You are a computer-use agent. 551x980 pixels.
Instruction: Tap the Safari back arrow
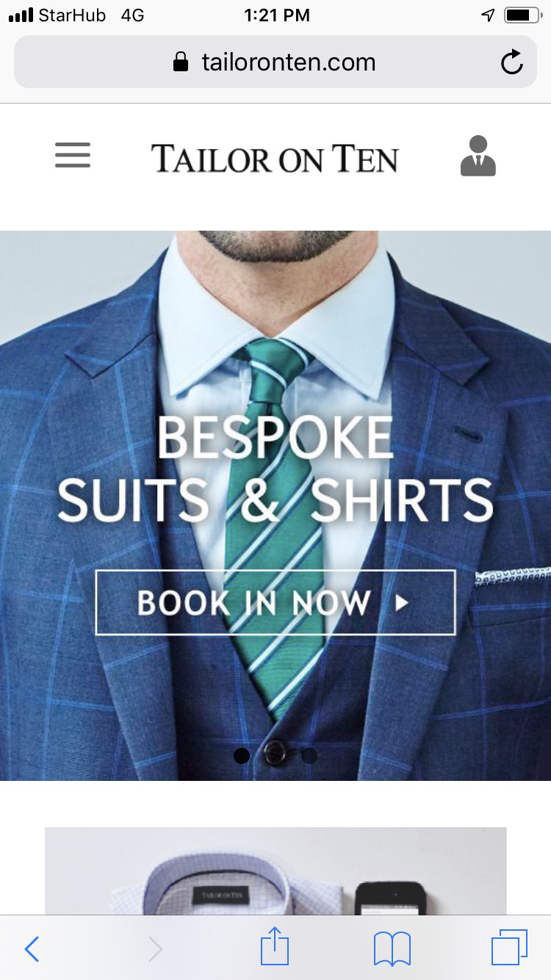click(32, 949)
